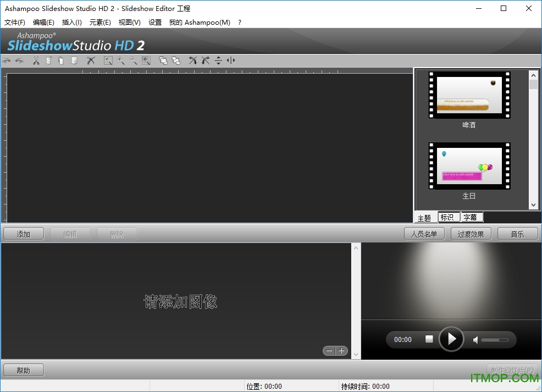
Task: Shrink timeline thumbnails with minus button
Action: (x=329, y=351)
